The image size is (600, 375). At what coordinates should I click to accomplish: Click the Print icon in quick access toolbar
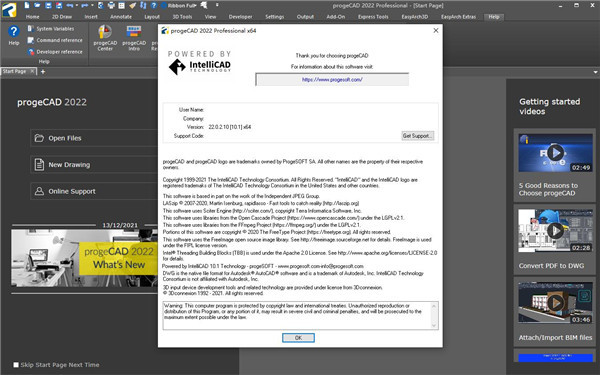(x=111, y=5)
